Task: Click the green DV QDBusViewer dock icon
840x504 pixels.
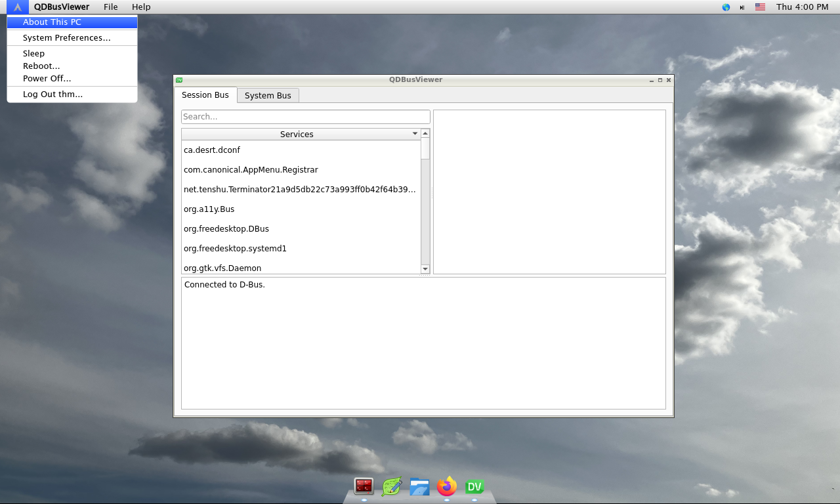Action: (x=474, y=486)
